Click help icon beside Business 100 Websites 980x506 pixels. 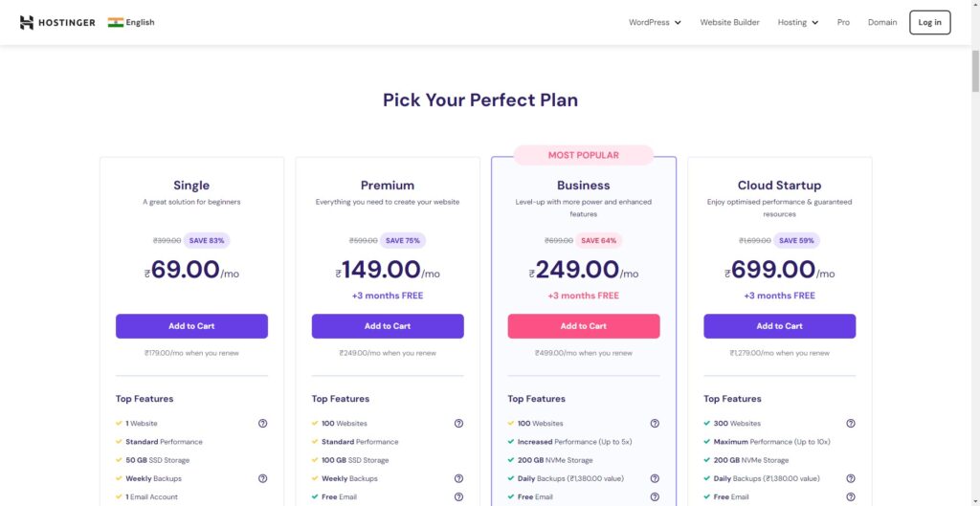pos(655,424)
